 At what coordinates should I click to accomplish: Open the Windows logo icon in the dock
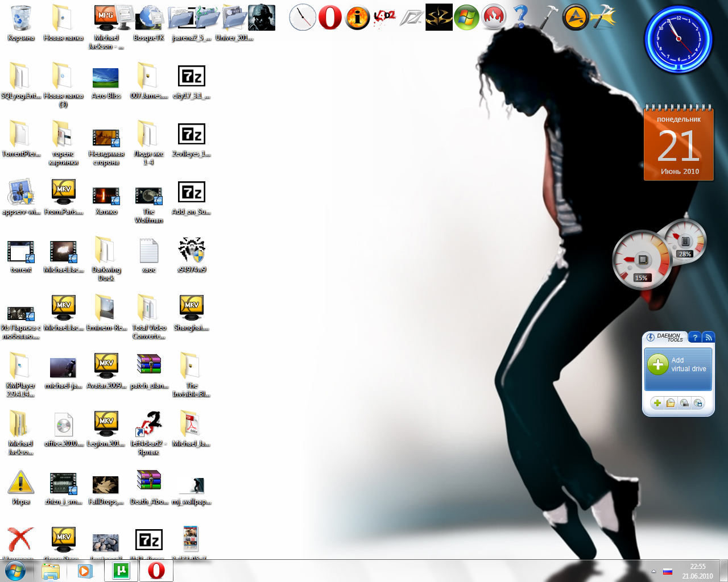[466, 17]
